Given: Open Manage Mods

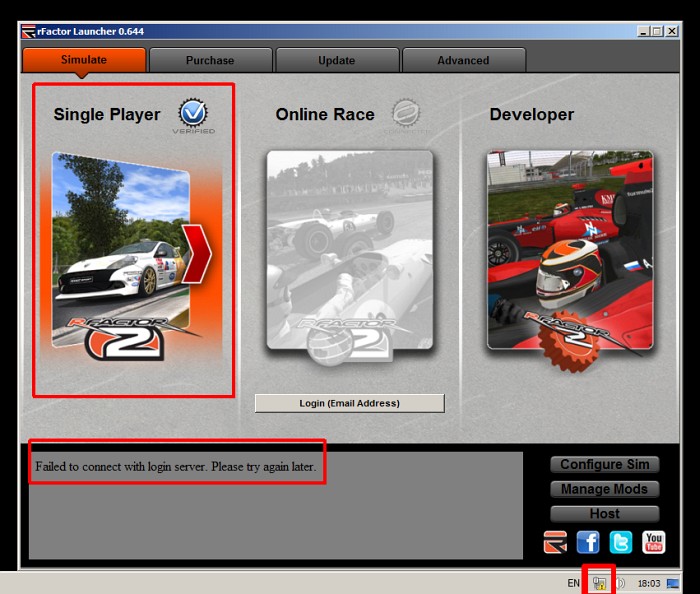Looking at the screenshot, I should click(x=604, y=489).
